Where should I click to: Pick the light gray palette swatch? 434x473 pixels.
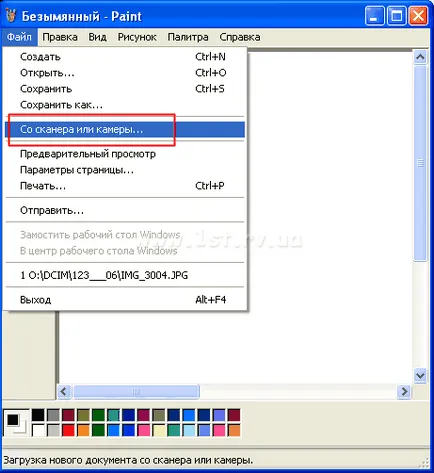point(53,430)
